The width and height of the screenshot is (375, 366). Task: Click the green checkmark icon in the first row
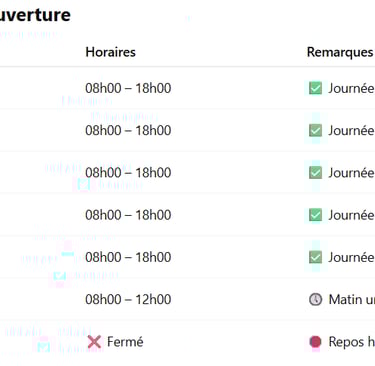[x=315, y=88]
